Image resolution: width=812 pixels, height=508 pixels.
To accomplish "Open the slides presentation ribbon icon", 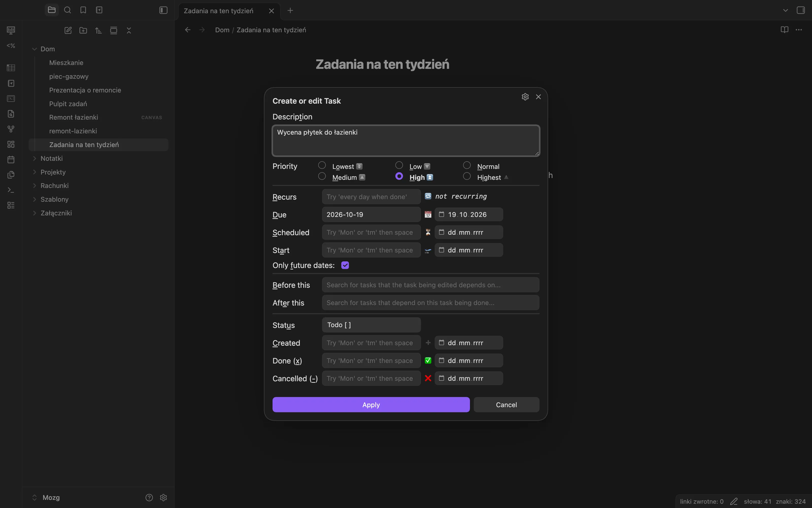I will 11,30.
